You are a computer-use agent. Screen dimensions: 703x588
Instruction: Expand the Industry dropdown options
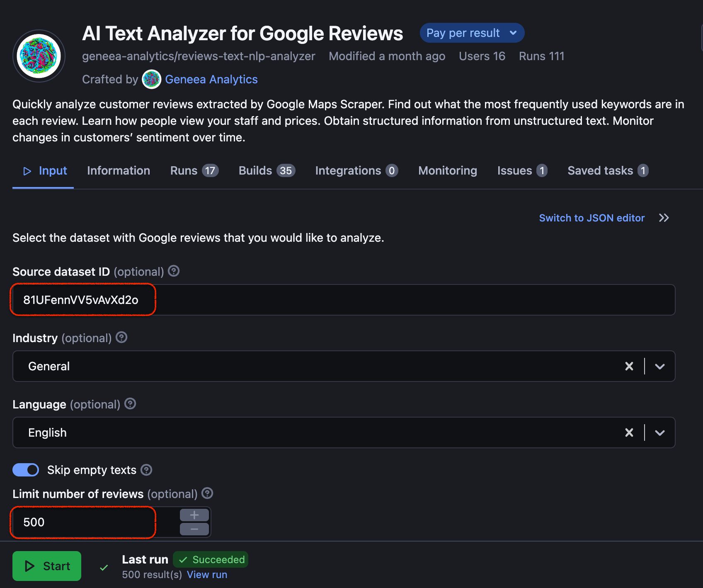coord(659,366)
